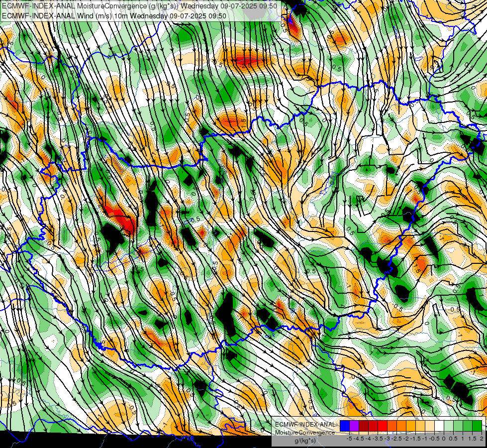The width and height of the screenshot is (487, 448).
Task: Click the legend tick value -2.5
Action: 396,439
